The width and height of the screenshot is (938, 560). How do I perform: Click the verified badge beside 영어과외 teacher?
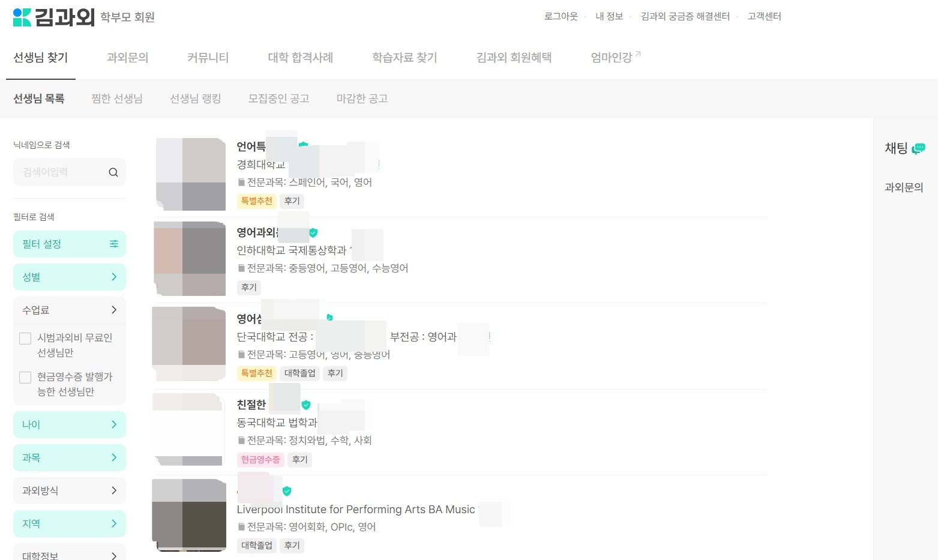coord(313,232)
